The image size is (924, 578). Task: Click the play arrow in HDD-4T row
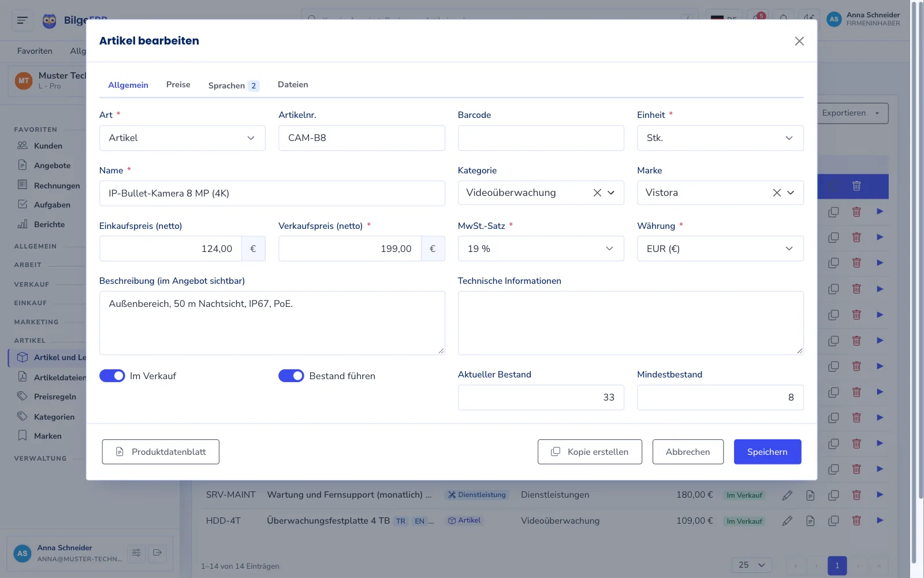click(880, 520)
